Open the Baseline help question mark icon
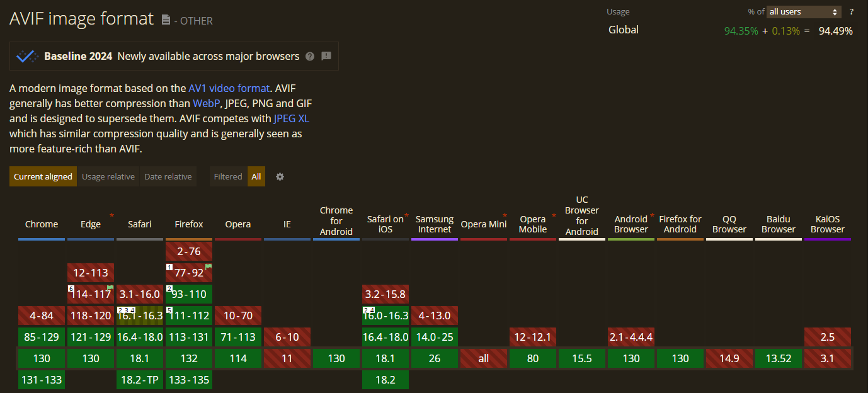This screenshot has width=868, height=393. (x=310, y=56)
